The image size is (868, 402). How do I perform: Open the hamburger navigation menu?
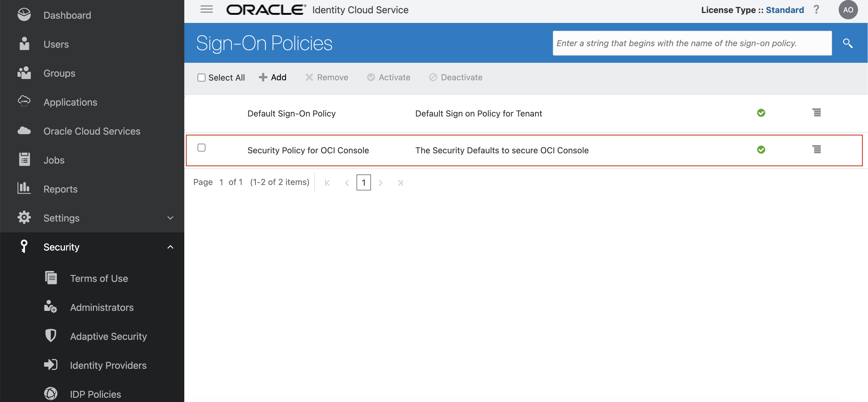206,9
